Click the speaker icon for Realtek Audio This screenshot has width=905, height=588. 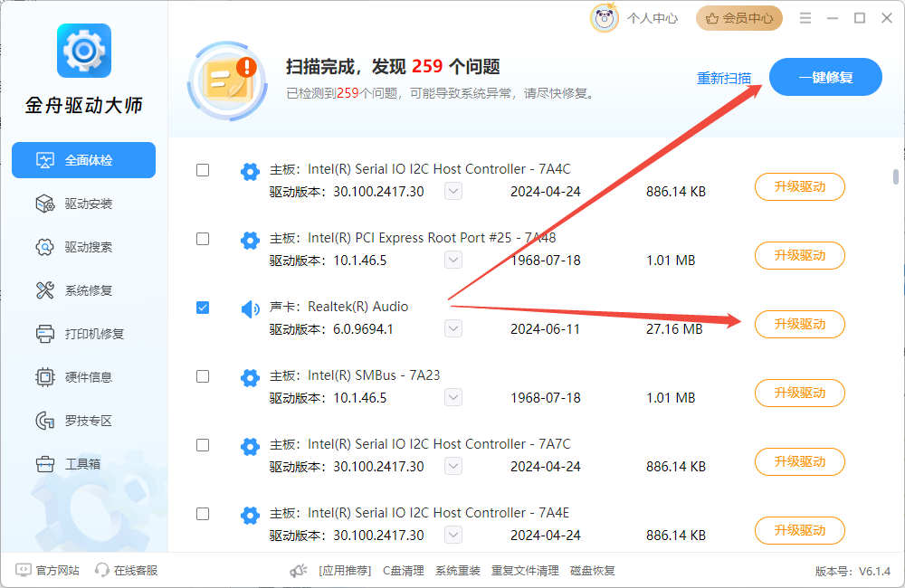250,309
